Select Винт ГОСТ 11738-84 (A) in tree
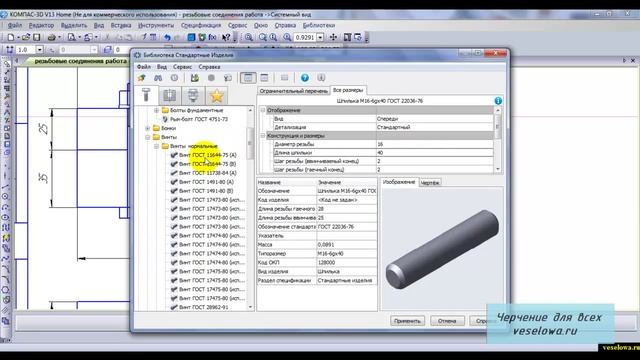640x360 pixels. click(x=208, y=173)
